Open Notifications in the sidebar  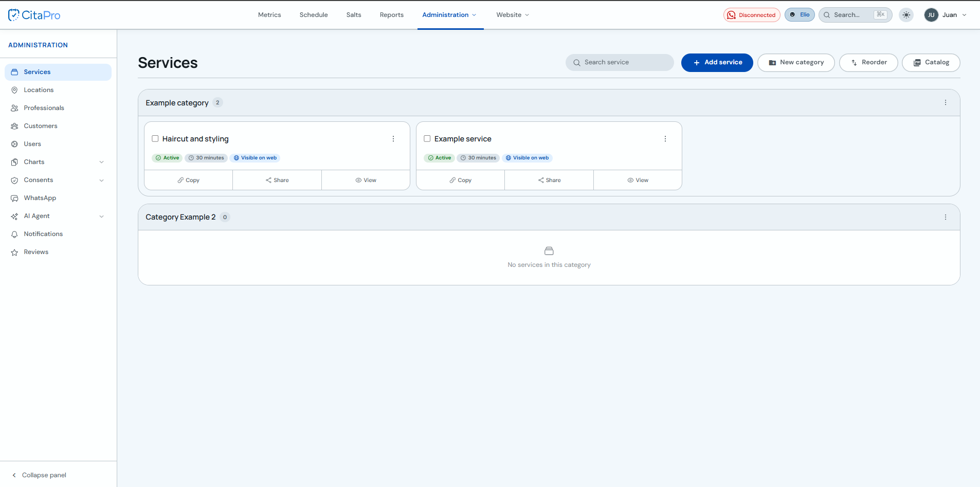point(58,234)
